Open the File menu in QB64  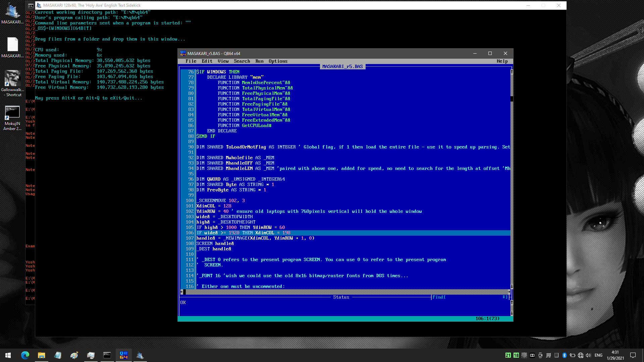pyautogui.click(x=191, y=61)
